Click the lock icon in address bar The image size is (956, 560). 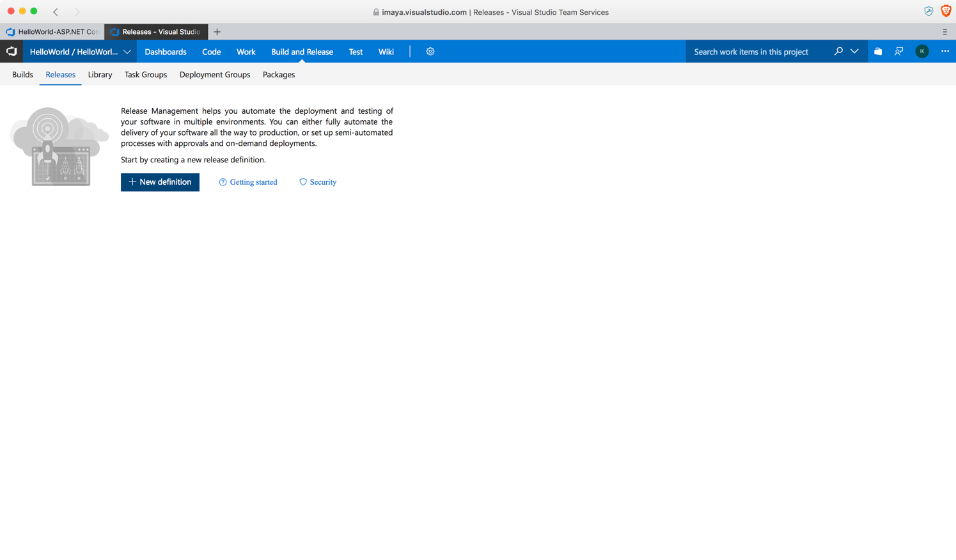click(x=376, y=12)
